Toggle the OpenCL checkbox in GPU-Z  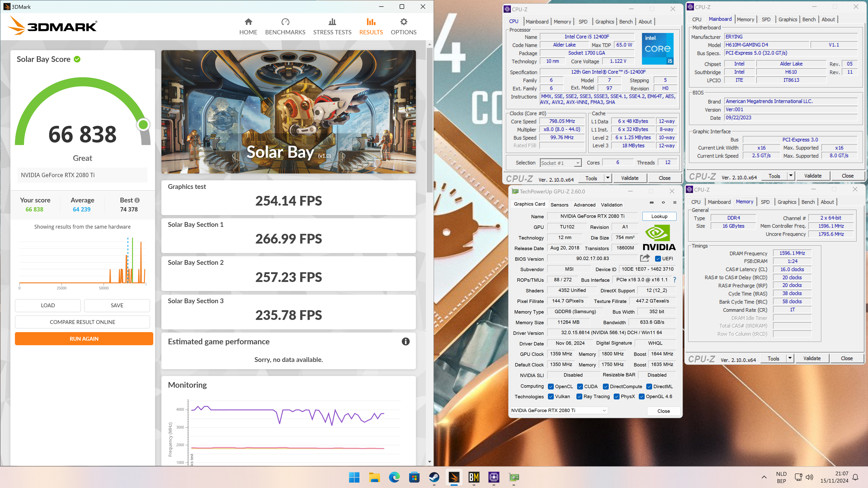coord(551,387)
